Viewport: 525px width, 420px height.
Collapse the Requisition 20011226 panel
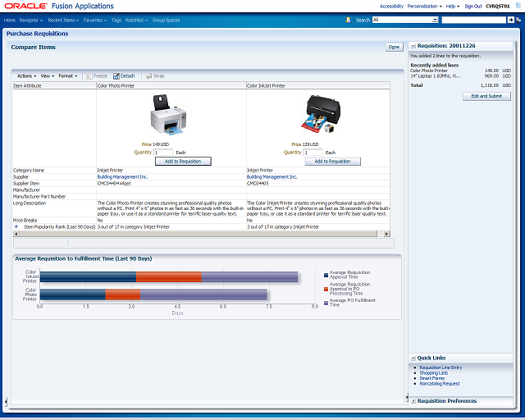pyautogui.click(x=413, y=46)
